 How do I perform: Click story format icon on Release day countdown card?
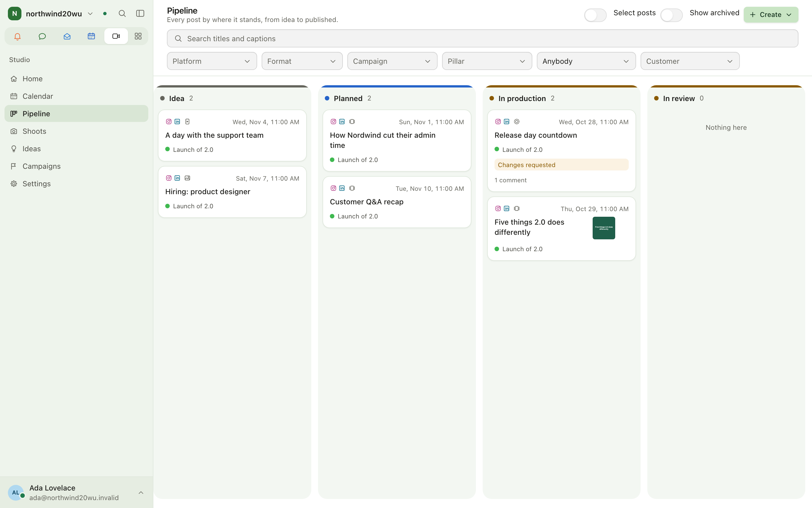pyautogui.click(x=517, y=122)
